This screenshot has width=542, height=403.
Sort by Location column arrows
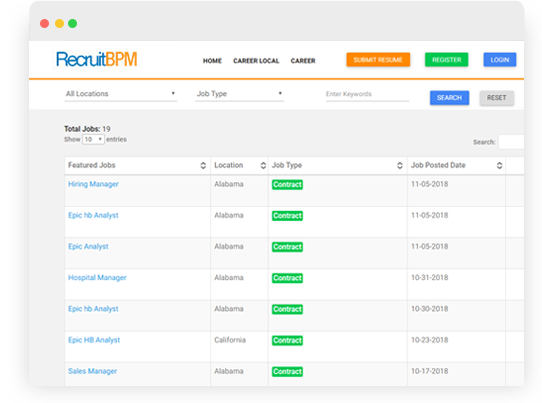click(x=263, y=166)
